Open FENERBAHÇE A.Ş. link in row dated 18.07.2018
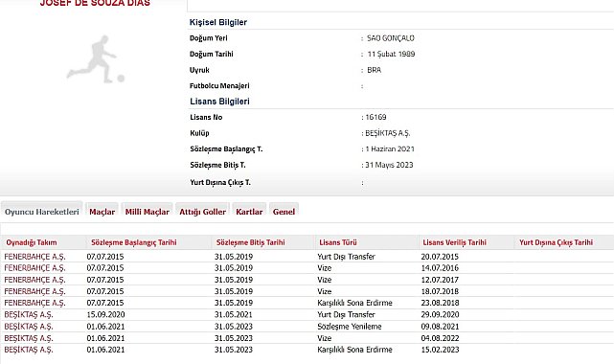Viewport: 614px width, 364px height. 34,291
